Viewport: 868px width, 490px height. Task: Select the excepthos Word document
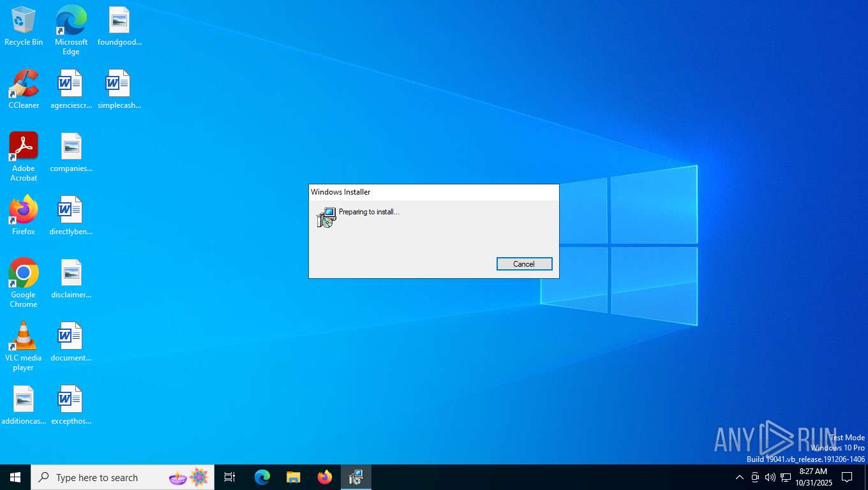(x=71, y=405)
